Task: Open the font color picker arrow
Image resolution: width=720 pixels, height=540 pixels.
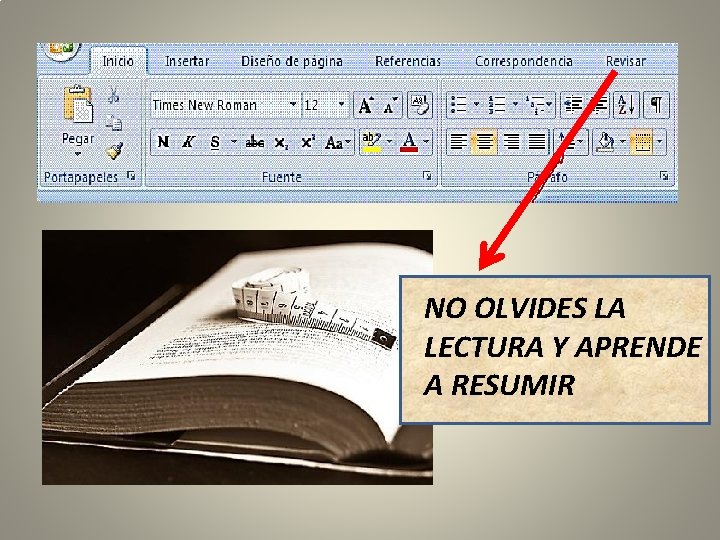Action: (x=426, y=142)
